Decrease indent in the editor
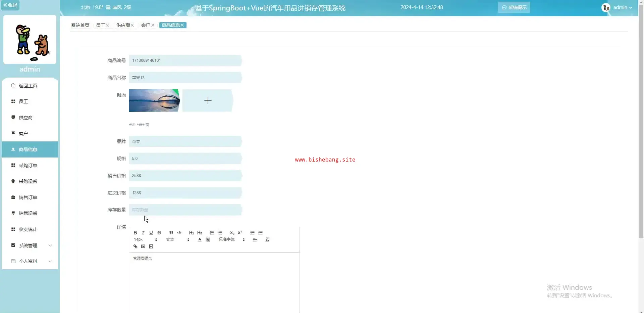Screen dimensions: 644x313 pos(252,233)
